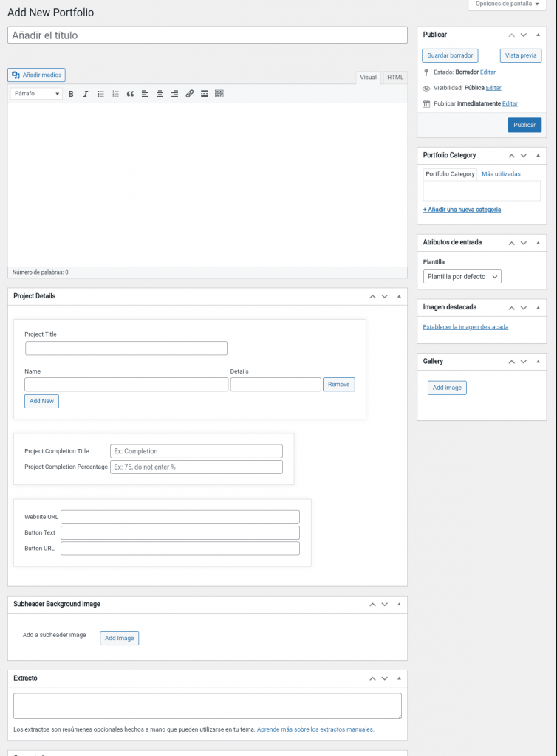
Task: Collapse the Imagen destacada panel
Action: (x=539, y=308)
